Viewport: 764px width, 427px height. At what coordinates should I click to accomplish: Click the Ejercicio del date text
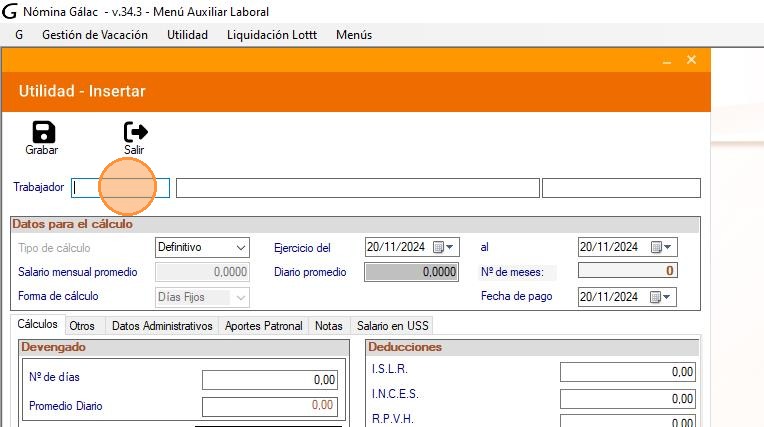coord(396,247)
